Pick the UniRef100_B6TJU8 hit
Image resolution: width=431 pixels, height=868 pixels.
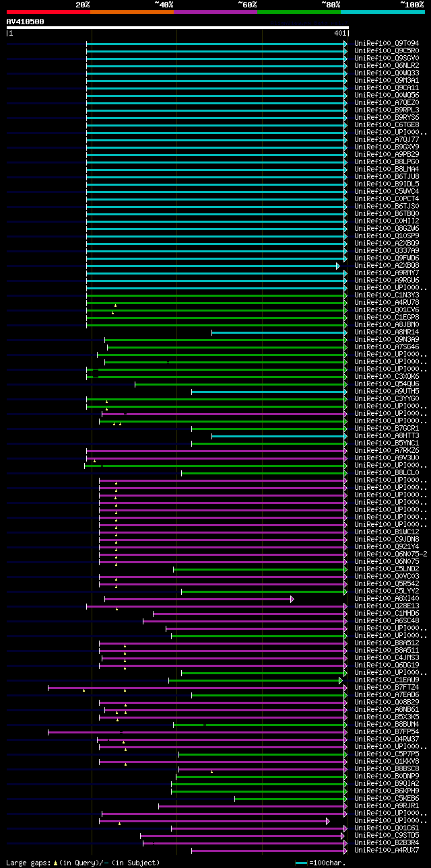click(387, 177)
